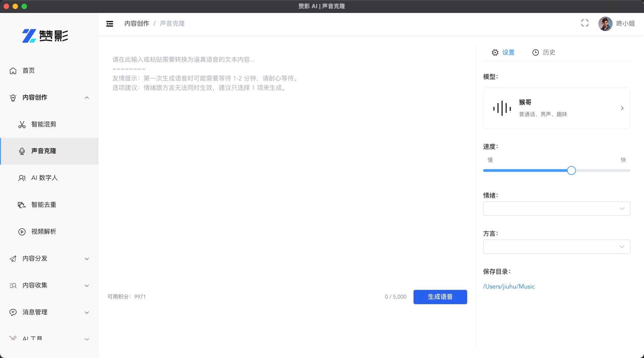The width and height of the screenshot is (644, 358).
Task: Open the /Users/jiuhu/Music save directory link
Action: (x=509, y=286)
